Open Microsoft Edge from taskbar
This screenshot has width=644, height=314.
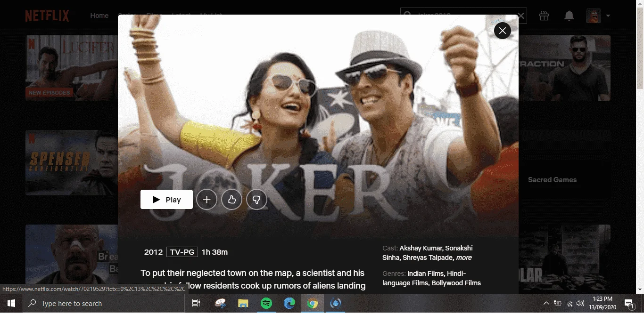(289, 304)
